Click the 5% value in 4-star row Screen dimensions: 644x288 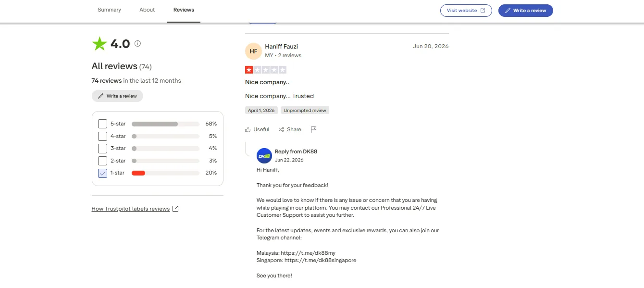point(213,136)
